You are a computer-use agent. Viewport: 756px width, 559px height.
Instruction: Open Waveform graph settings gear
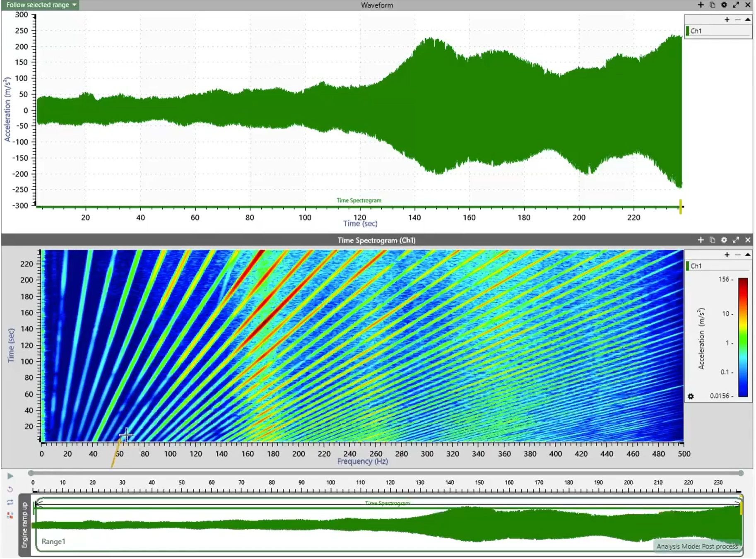(724, 5)
